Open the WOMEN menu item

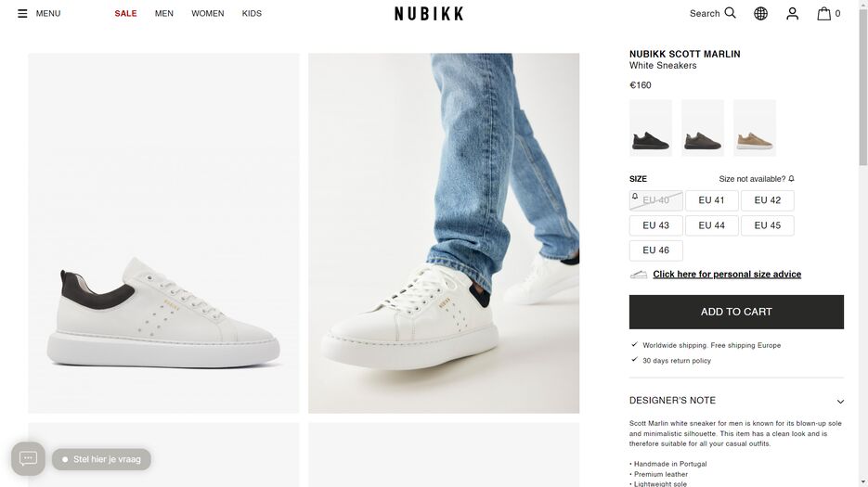208,13
